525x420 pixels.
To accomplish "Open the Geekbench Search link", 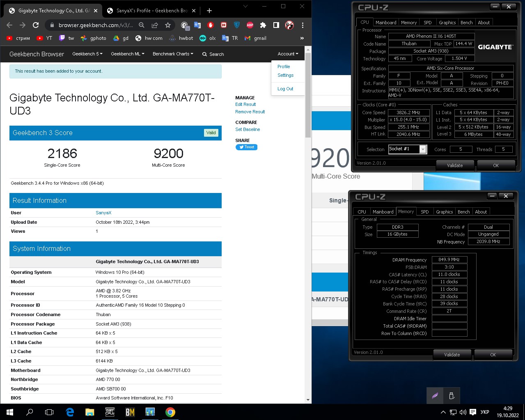I will pyautogui.click(x=213, y=54).
